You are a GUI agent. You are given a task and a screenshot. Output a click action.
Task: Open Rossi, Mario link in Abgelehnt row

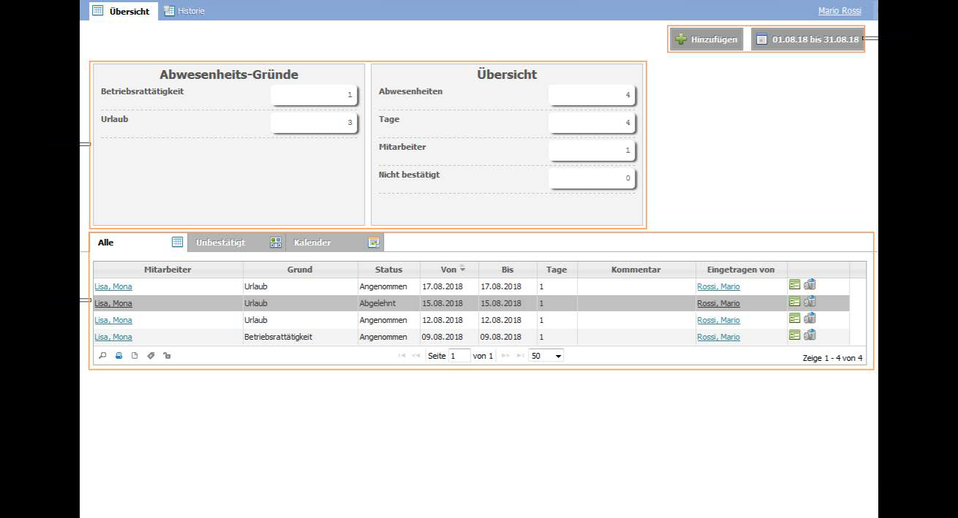718,304
